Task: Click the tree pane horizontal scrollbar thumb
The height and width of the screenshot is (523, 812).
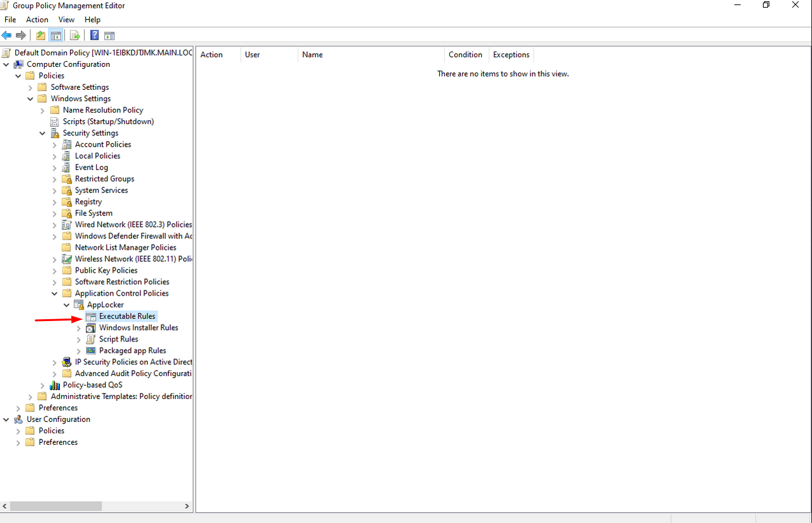Action: click(x=56, y=506)
